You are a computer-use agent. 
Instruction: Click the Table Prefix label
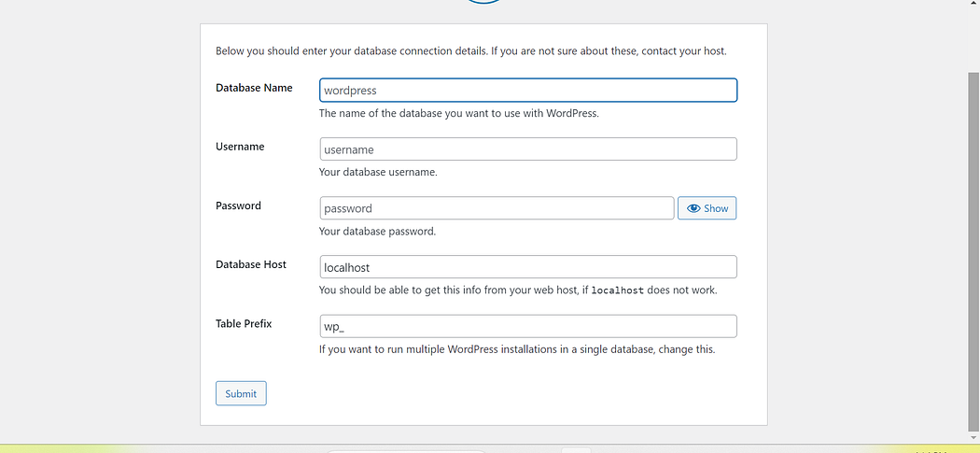tap(244, 323)
